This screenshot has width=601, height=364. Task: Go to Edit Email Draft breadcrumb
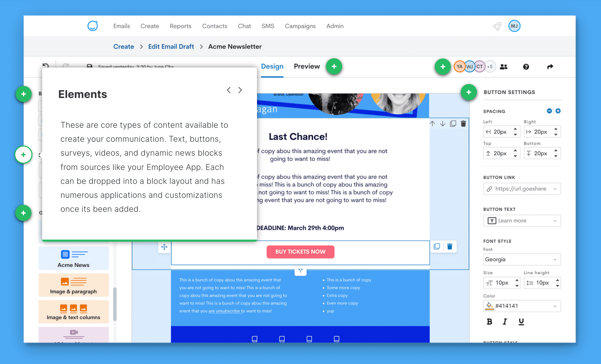click(171, 46)
